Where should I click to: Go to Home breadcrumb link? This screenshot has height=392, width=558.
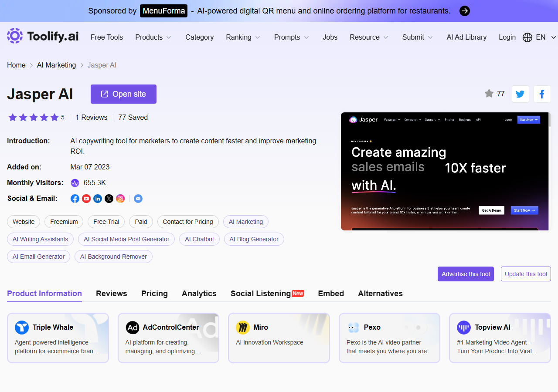pyautogui.click(x=16, y=65)
